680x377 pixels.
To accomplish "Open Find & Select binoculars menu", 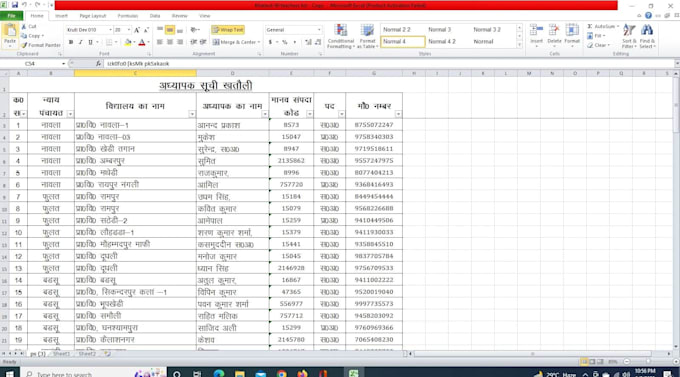I will pos(647,36).
